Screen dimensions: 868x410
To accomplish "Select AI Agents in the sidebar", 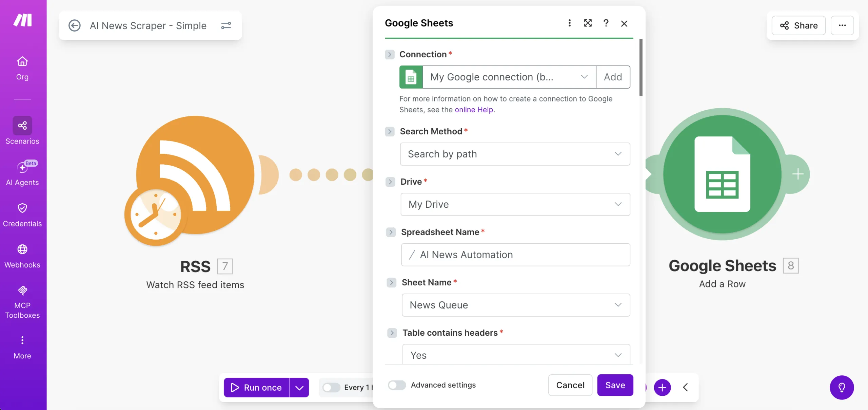I will [22, 173].
